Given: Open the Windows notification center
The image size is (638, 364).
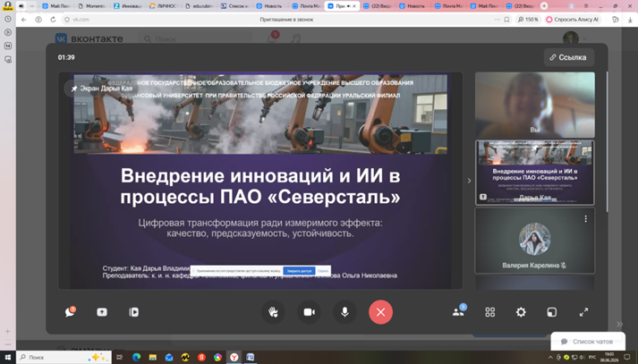Looking at the screenshot, I should (x=627, y=357).
